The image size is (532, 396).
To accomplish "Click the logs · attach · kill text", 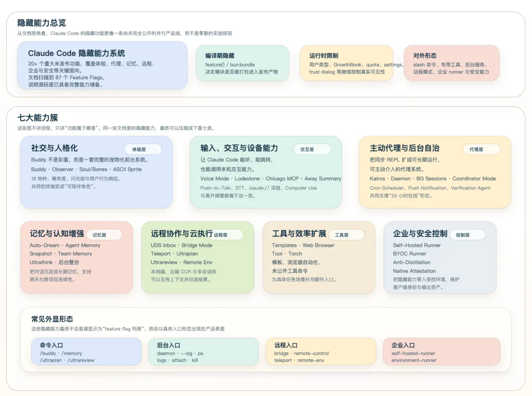I will tap(177, 361).
